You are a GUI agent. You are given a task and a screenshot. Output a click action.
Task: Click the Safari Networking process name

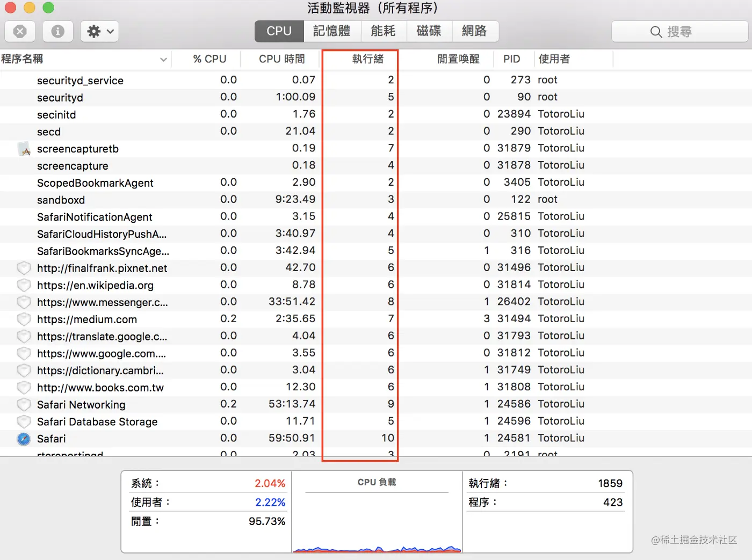click(81, 405)
